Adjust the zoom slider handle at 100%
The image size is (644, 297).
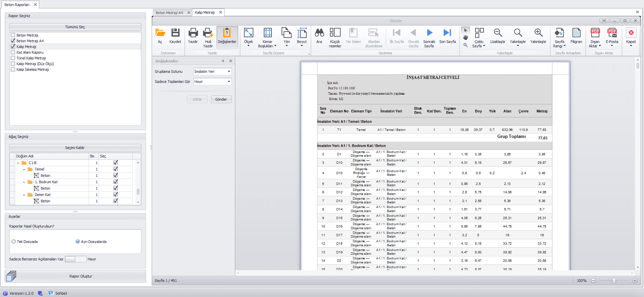click(x=614, y=281)
